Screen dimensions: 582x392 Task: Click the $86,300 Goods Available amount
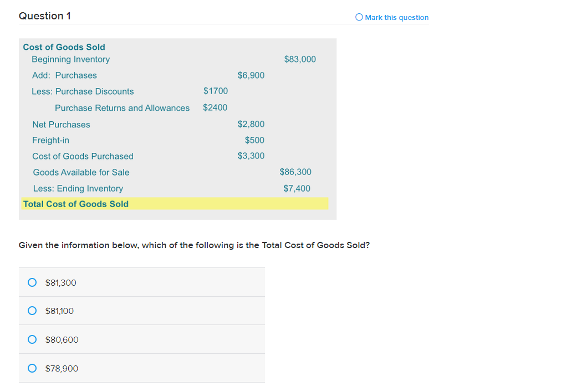(x=295, y=172)
